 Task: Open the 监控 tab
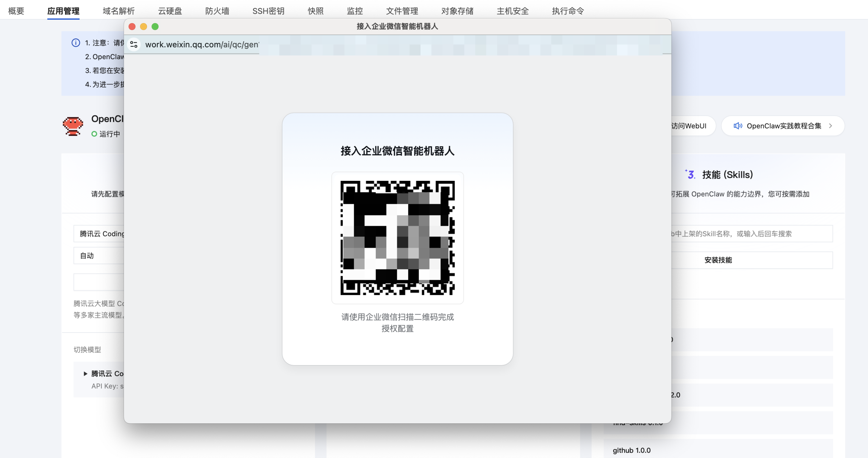[x=354, y=11]
